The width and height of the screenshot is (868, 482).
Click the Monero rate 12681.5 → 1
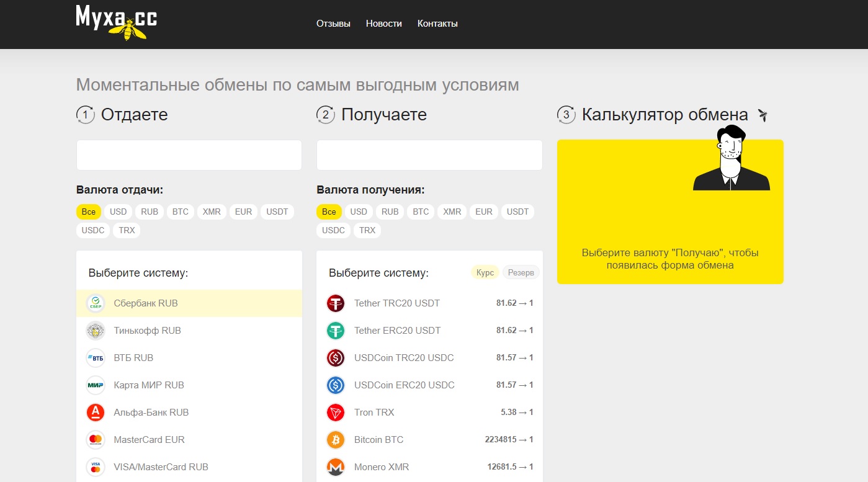tap(511, 467)
